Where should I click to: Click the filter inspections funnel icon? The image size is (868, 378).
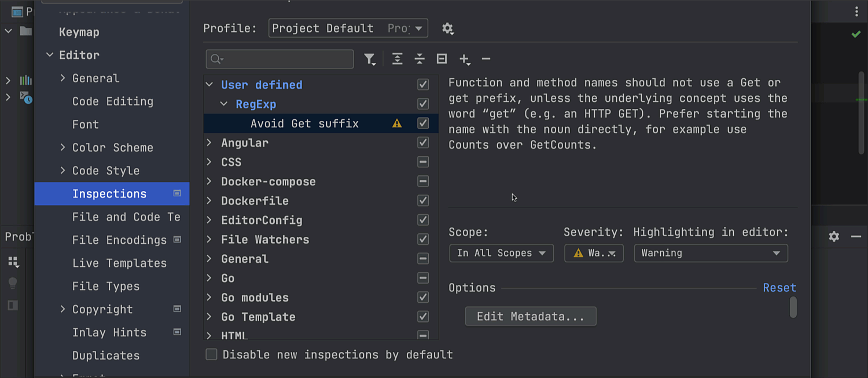pos(369,59)
